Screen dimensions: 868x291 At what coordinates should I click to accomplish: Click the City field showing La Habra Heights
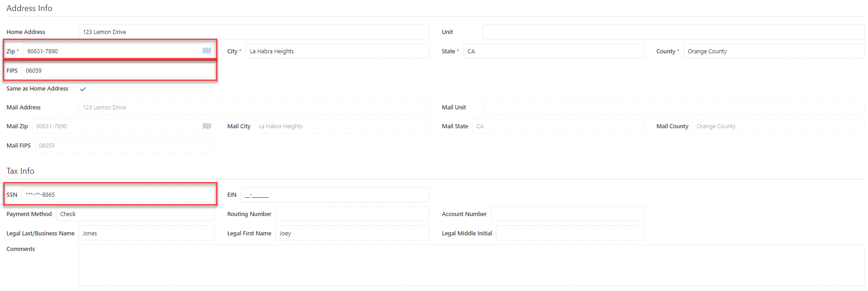tap(337, 51)
